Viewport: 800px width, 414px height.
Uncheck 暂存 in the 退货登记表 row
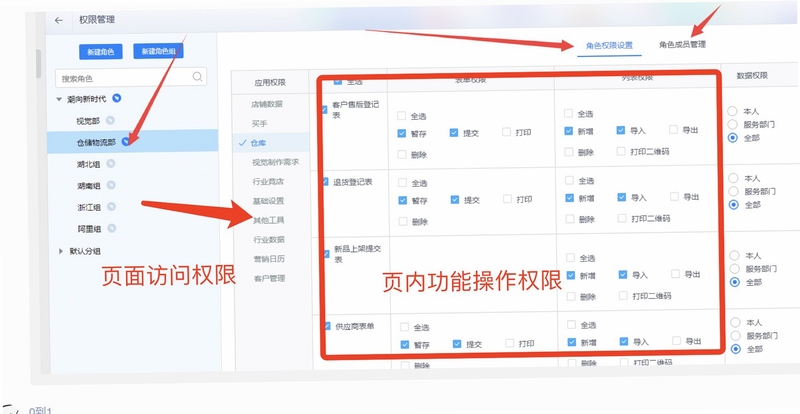pyautogui.click(x=403, y=201)
